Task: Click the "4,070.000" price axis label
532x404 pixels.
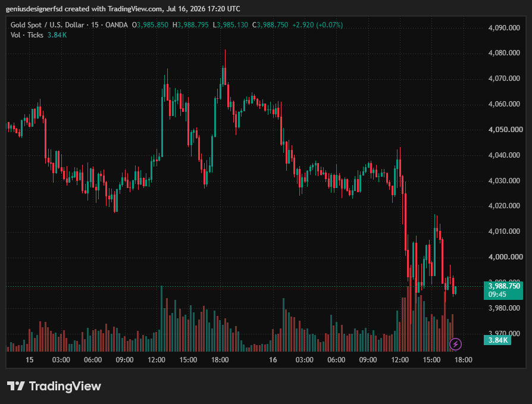Action: tap(504, 79)
